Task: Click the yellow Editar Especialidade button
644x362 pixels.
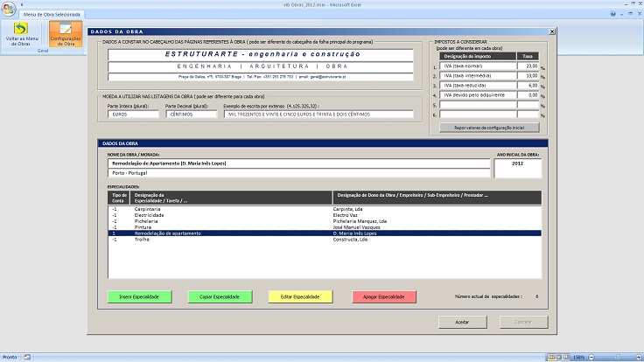Action: pyautogui.click(x=300, y=297)
